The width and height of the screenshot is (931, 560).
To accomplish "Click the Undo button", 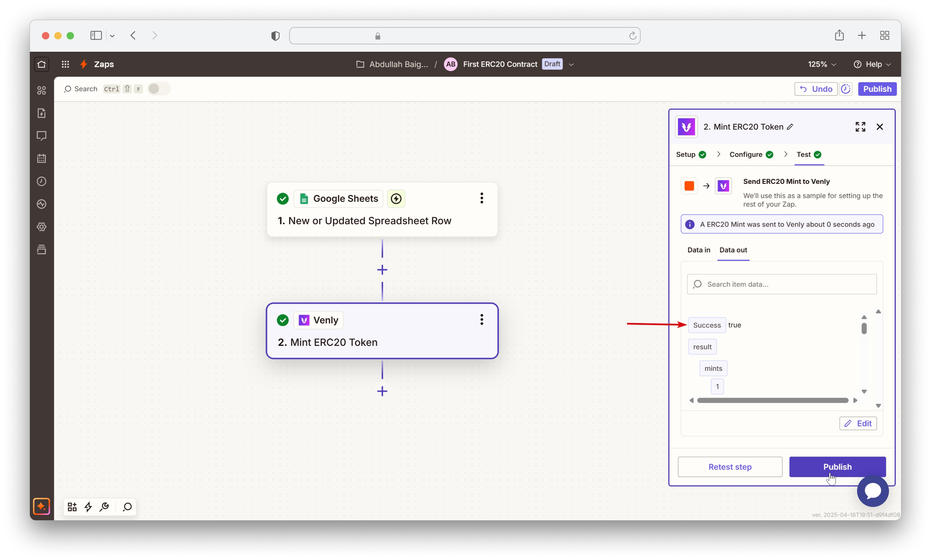I will (x=815, y=89).
